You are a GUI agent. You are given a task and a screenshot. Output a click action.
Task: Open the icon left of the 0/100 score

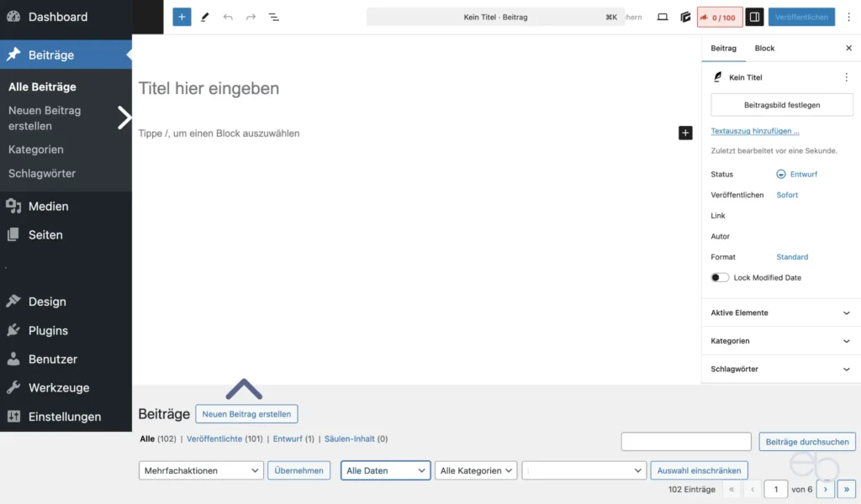tap(685, 17)
